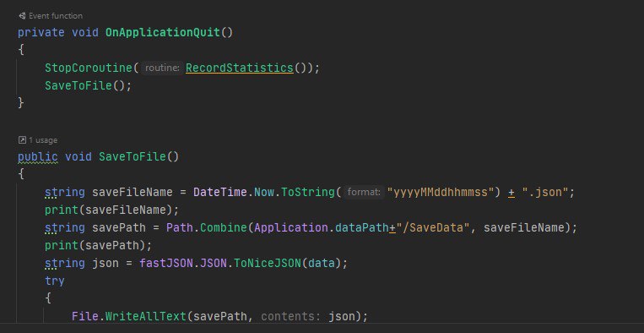The height and width of the screenshot is (333, 644).
Task: Click the underlined plus before ".json"
Action: click(511, 193)
